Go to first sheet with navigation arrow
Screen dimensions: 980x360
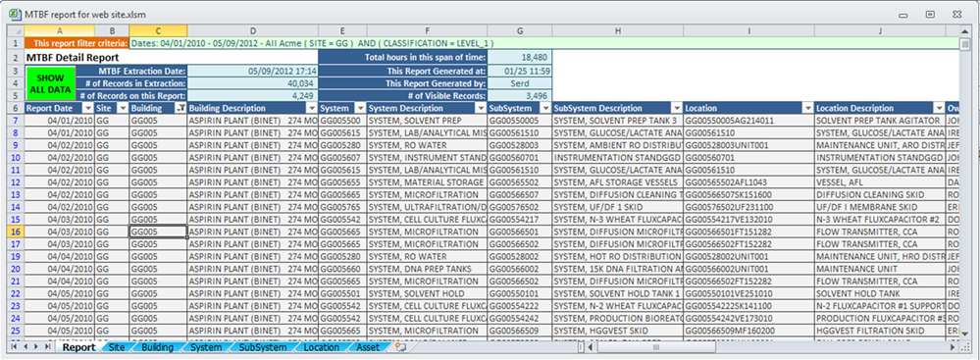13,347
